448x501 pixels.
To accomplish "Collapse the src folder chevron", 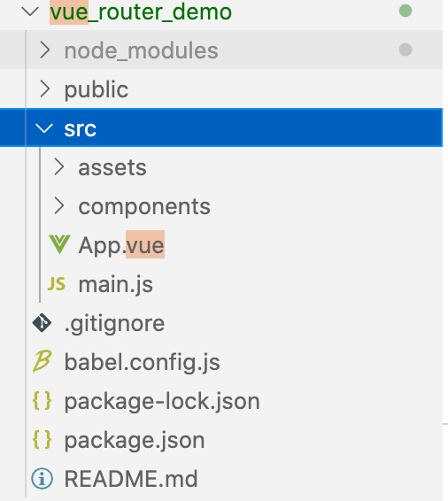I will (43, 128).
